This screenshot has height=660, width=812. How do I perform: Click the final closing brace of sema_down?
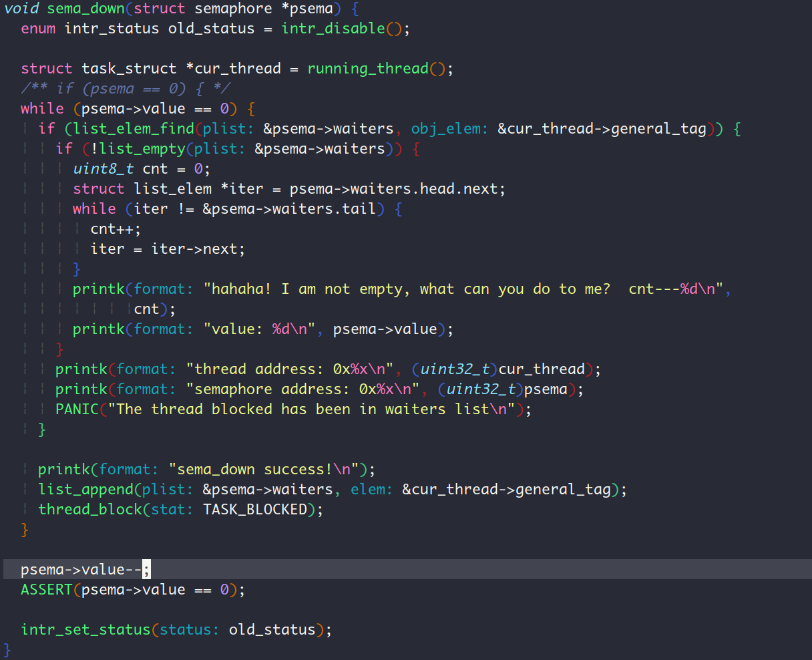coord(7,650)
